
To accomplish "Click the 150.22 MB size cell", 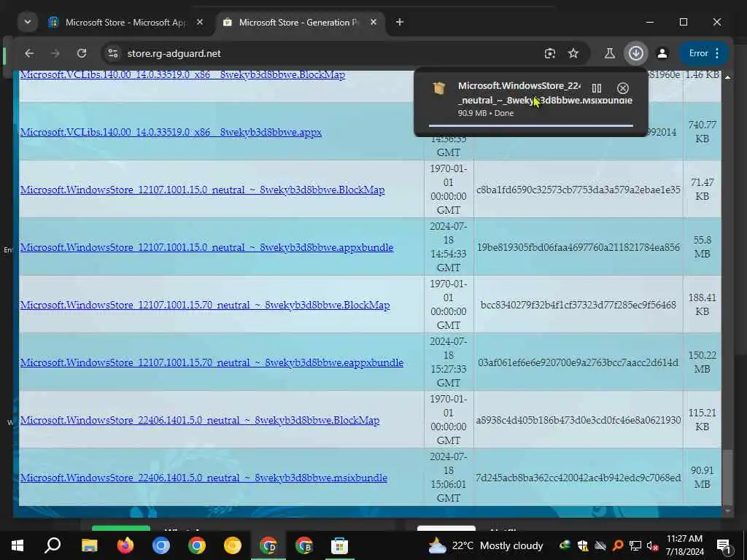I will click(703, 362).
